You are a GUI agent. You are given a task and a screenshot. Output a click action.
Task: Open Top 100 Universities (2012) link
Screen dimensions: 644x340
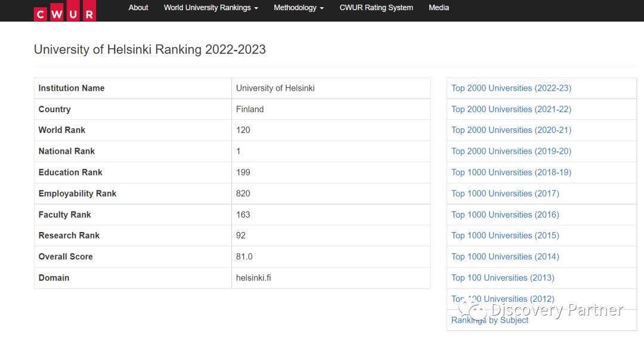(x=503, y=299)
